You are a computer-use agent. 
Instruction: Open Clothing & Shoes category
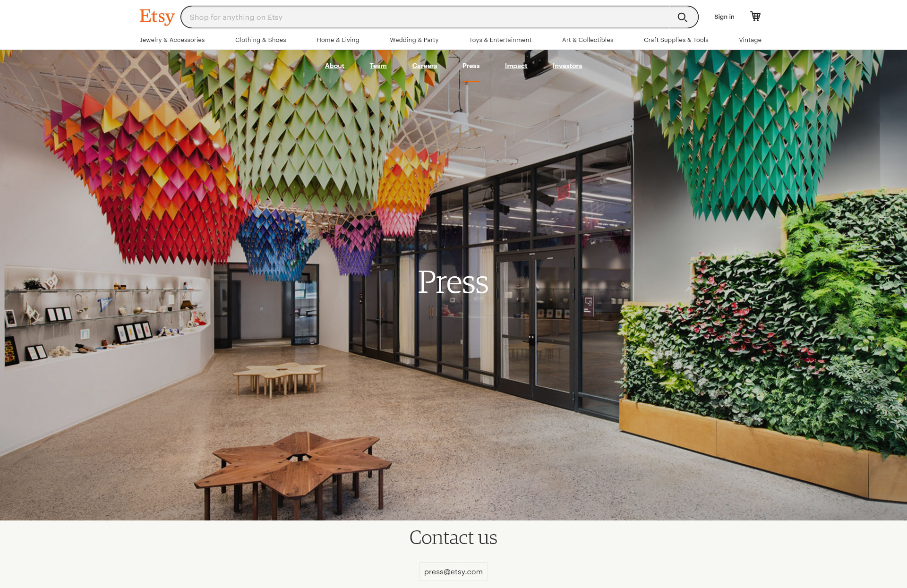pyautogui.click(x=261, y=40)
